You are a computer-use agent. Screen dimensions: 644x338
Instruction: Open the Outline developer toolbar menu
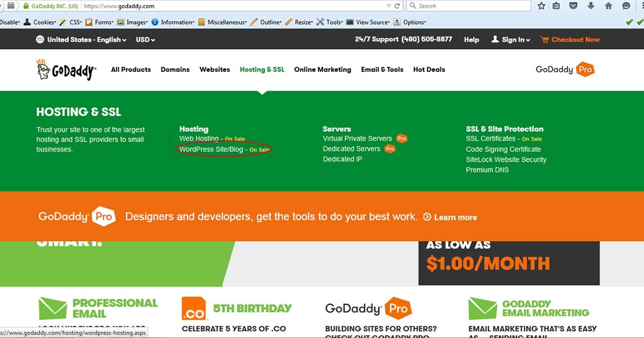click(266, 22)
